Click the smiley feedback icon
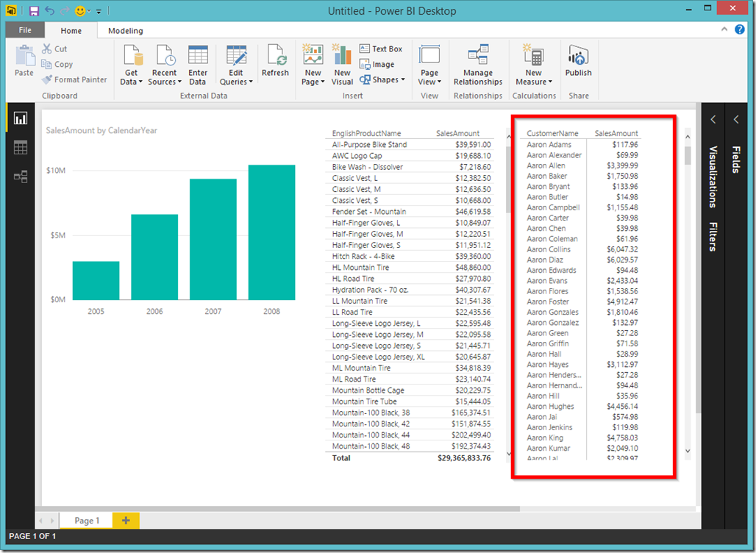This screenshot has width=756, height=553. (x=80, y=10)
